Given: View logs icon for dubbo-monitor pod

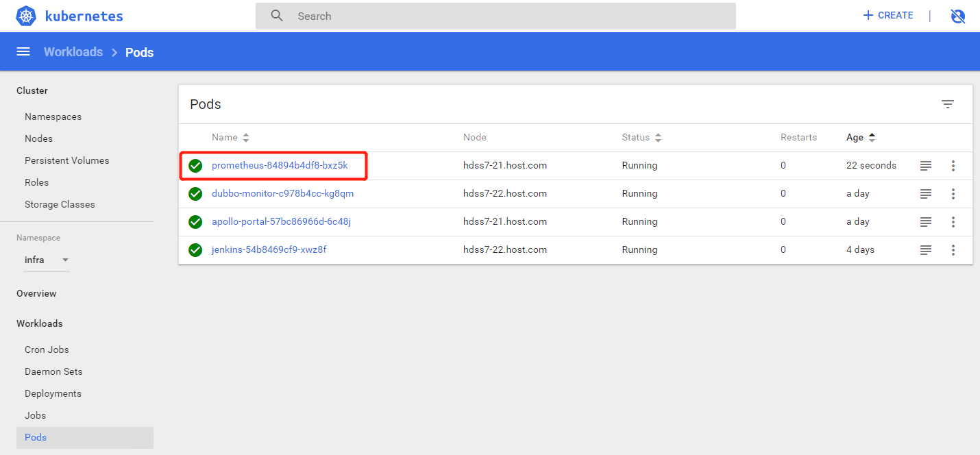Looking at the screenshot, I should click(926, 194).
